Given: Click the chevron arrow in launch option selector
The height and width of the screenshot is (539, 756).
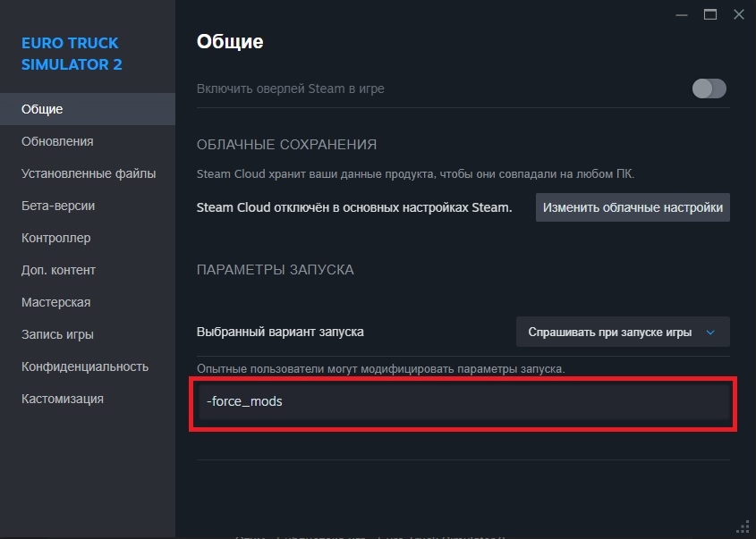Looking at the screenshot, I should click(711, 332).
